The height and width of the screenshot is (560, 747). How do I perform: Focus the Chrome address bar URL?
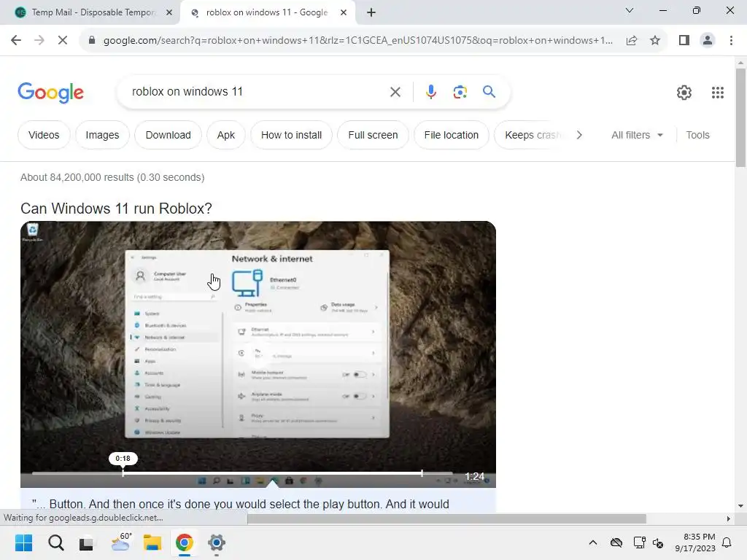click(x=357, y=41)
